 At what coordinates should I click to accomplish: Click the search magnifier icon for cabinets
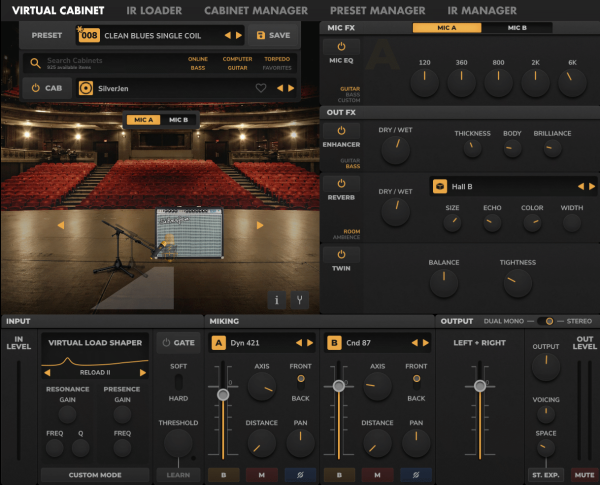35,63
